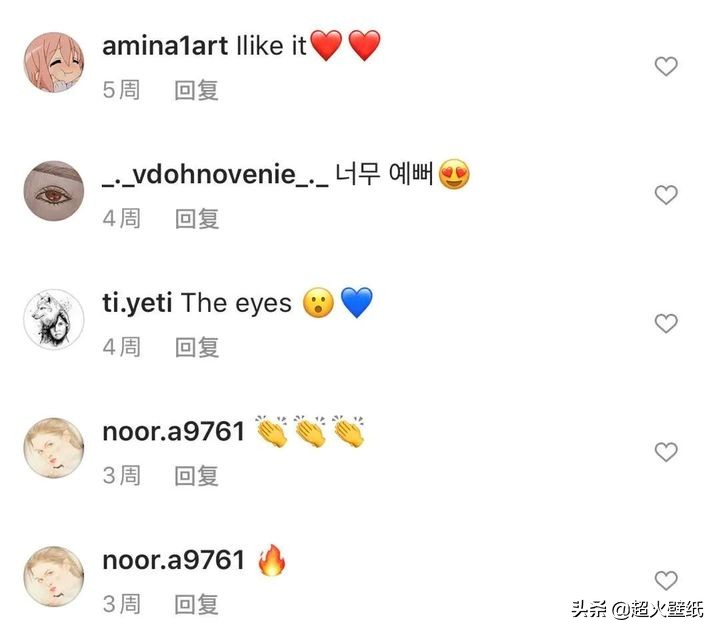Open ti.yeti's wolf sketch avatar
This screenshot has height=635, width=720.
tap(53, 319)
